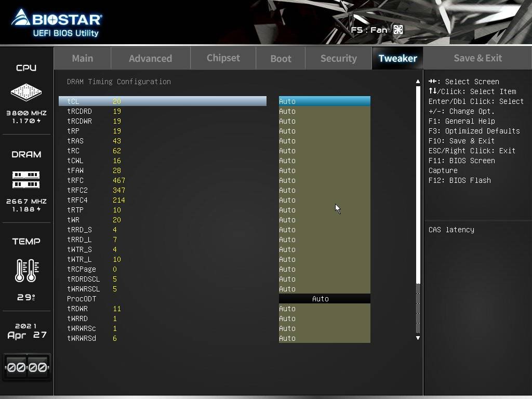
Task: Click the CPU chip icon
Action: 26,92
